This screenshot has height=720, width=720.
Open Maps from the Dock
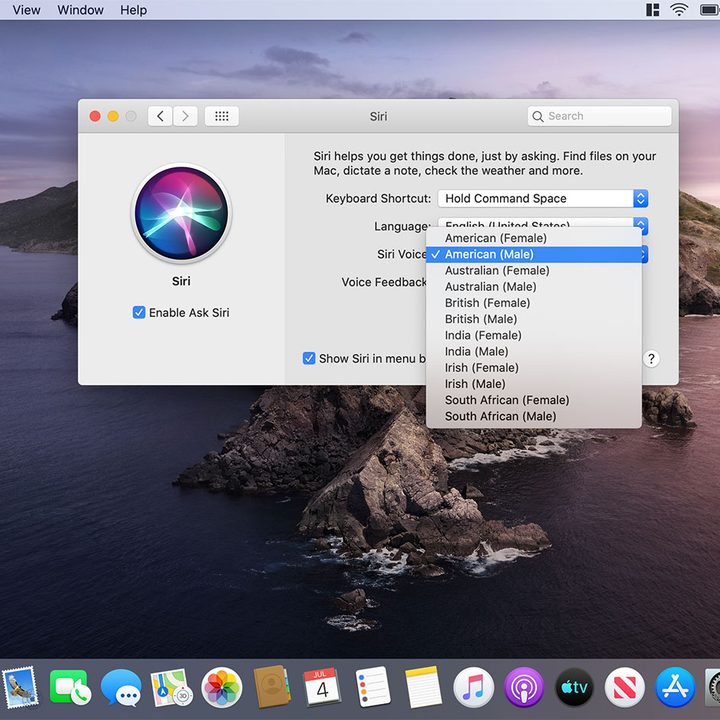[171, 687]
